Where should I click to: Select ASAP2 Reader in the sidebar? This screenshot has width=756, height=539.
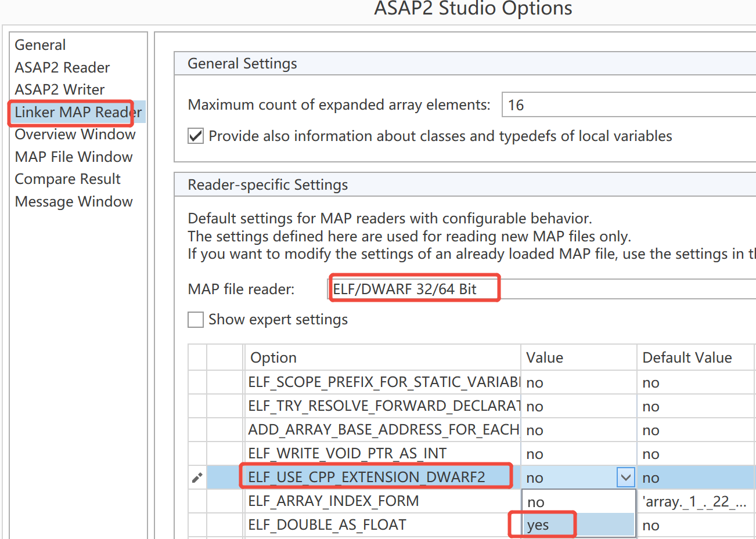pyautogui.click(x=62, y=68)
